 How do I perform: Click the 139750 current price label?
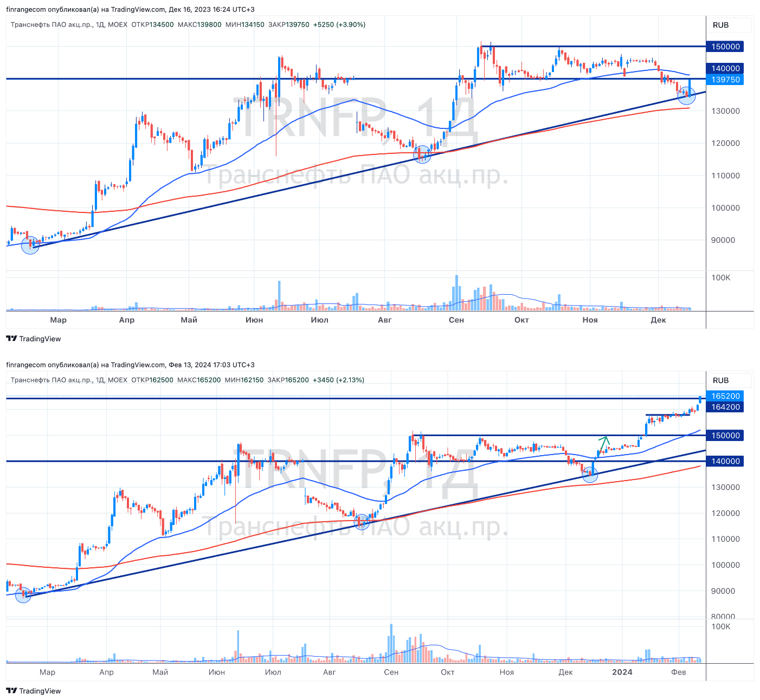pos(725,80)
